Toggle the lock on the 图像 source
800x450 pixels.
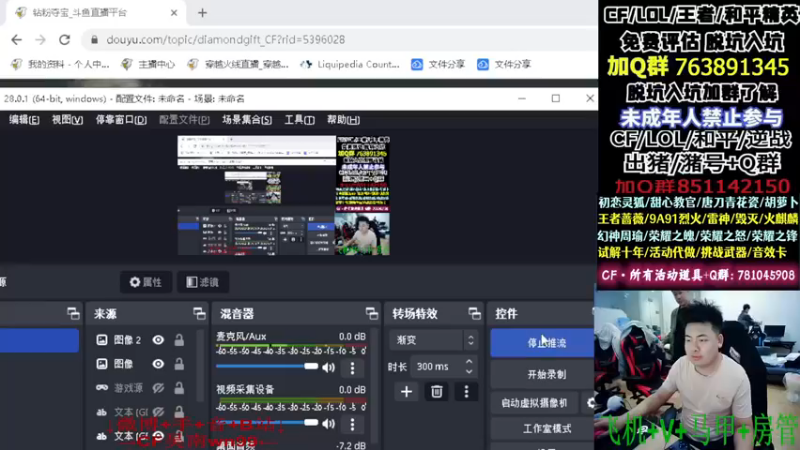[x=179, y=364]
